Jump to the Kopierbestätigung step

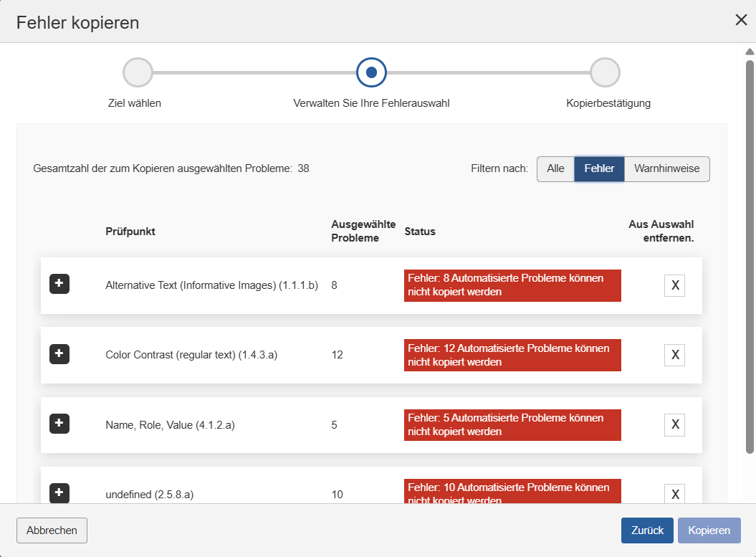click(x=606, y=72)
